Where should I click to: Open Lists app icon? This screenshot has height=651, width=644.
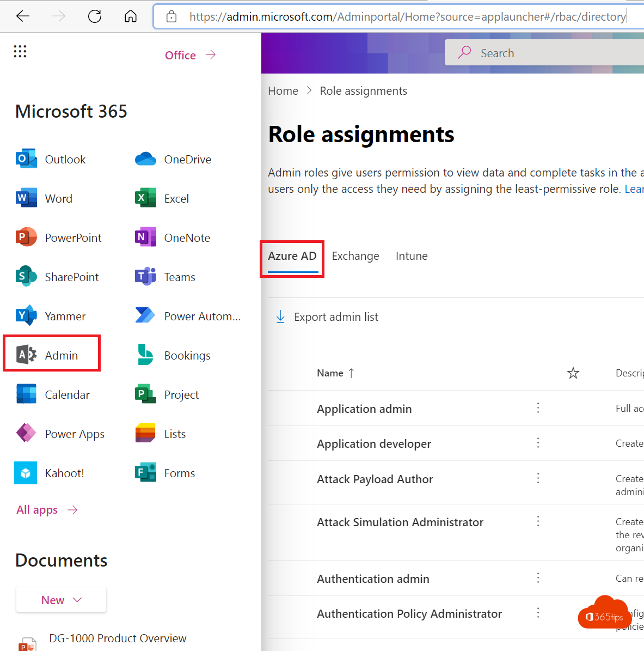[x=146, y=433]
